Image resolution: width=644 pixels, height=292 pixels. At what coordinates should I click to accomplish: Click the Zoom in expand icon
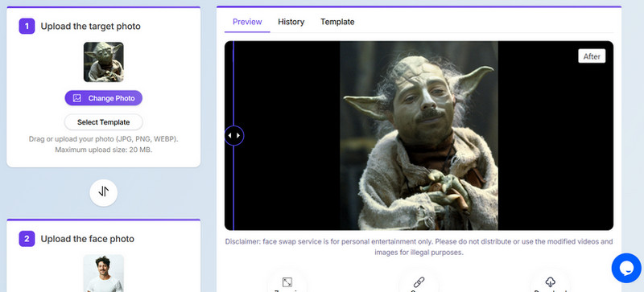(x=287, y=282)
